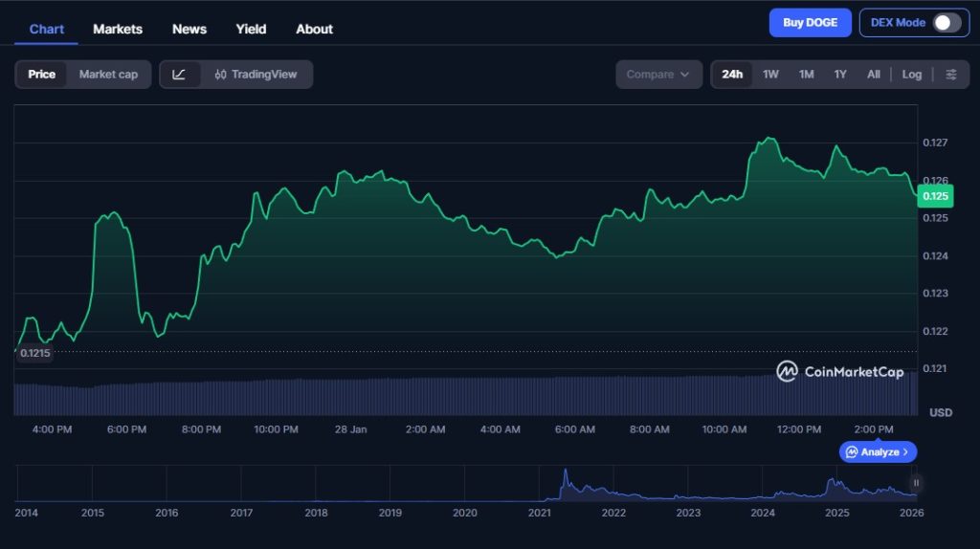This screenshot has height=549, width=980.
Task: Go to the Yield tab
Action: pos(251,29)
